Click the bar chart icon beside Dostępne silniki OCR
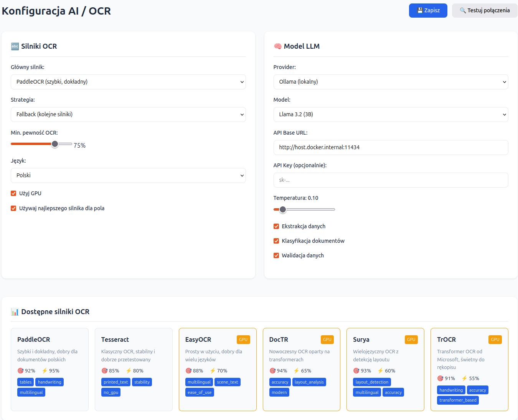Image resolution: width=518 pixels, height=420 pixels. 15,312
